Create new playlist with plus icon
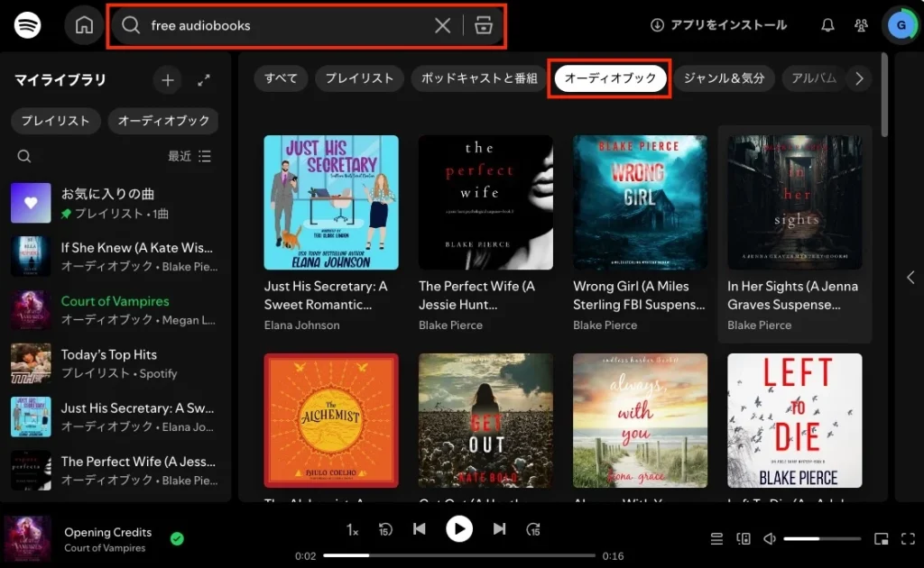The height and width of the screenshot is (568, 924). click(167, 80)
